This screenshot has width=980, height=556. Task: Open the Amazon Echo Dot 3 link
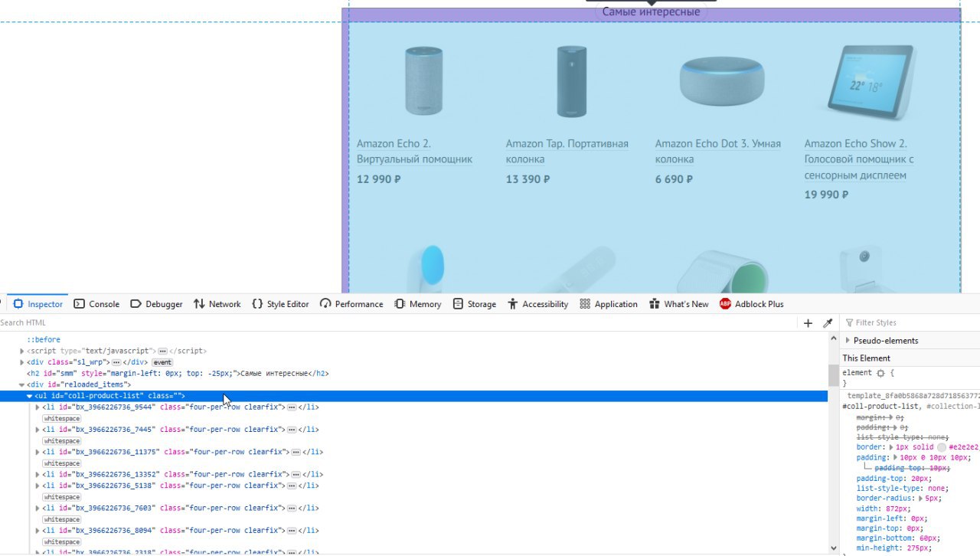[718, 152]
